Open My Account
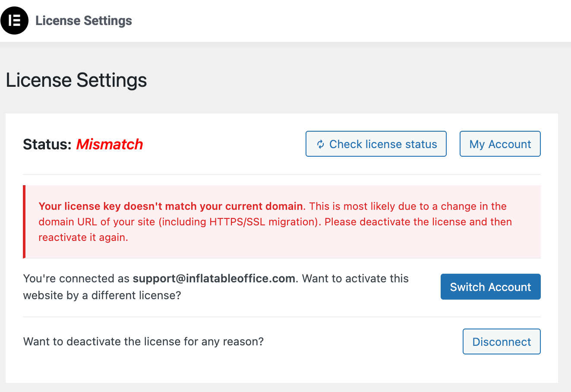Viewport: 571px width, 392px height. tap(500, 144)
